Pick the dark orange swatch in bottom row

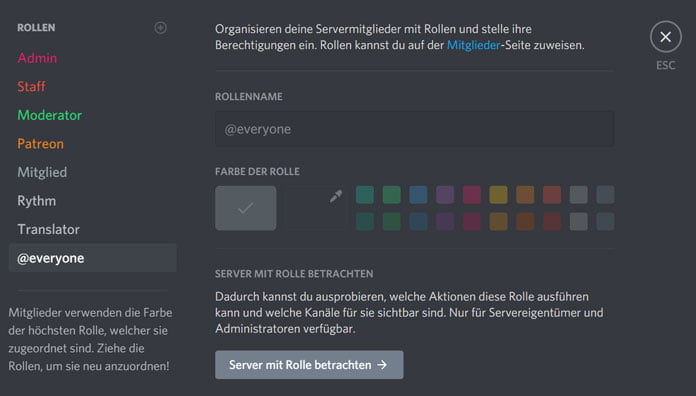(x=525, y=222)
